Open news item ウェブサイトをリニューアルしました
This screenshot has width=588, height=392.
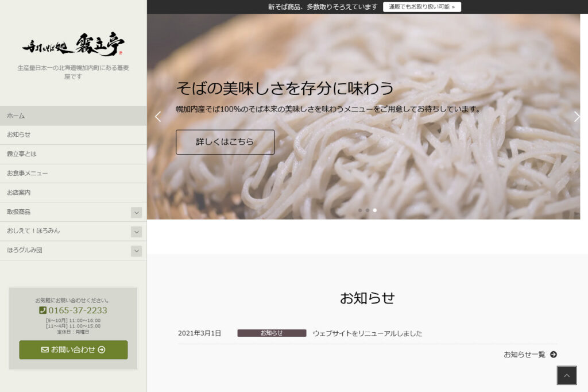(x=367, y=333)
